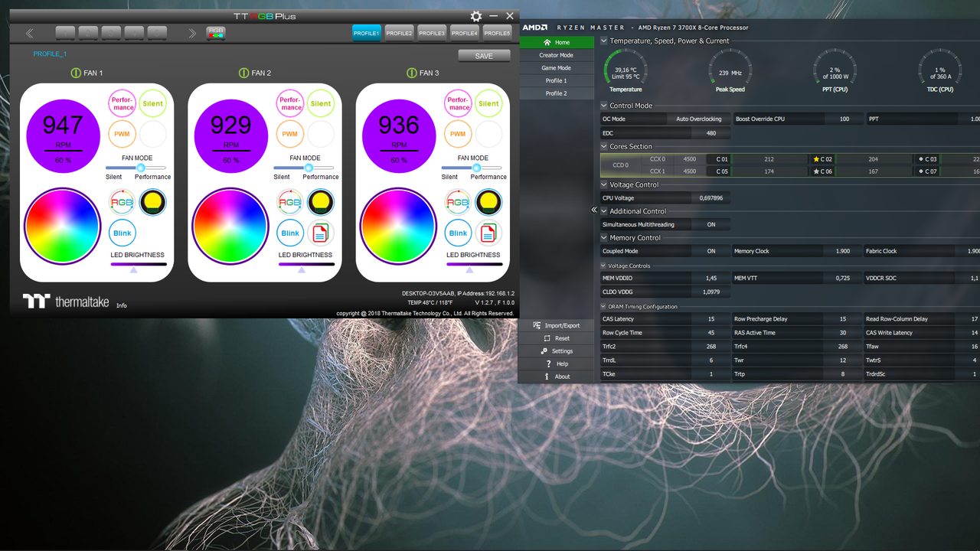Pick a color on FAN 3 color wheel
Screen dimensions: 980x551
coord(399,225)
